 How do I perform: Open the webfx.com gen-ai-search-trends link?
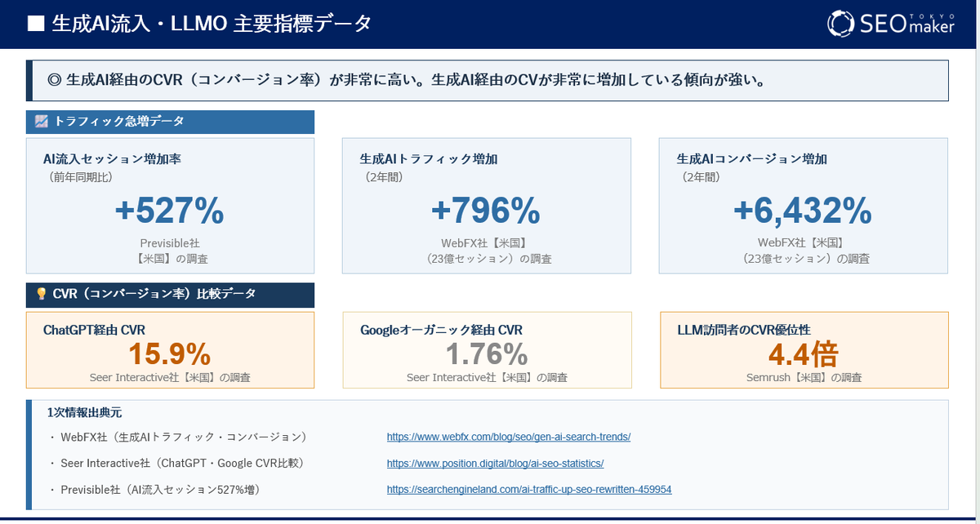pyautogui.click(x=508, y=437)
